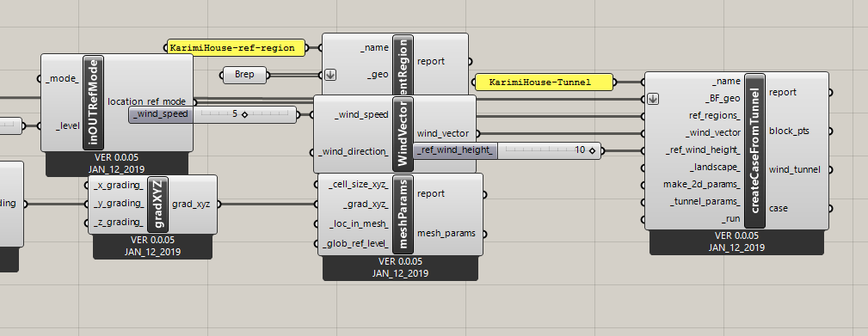Click the _level input of inOUTRefMode
This screenshot has width=868, height=336.
pos(68,126)
